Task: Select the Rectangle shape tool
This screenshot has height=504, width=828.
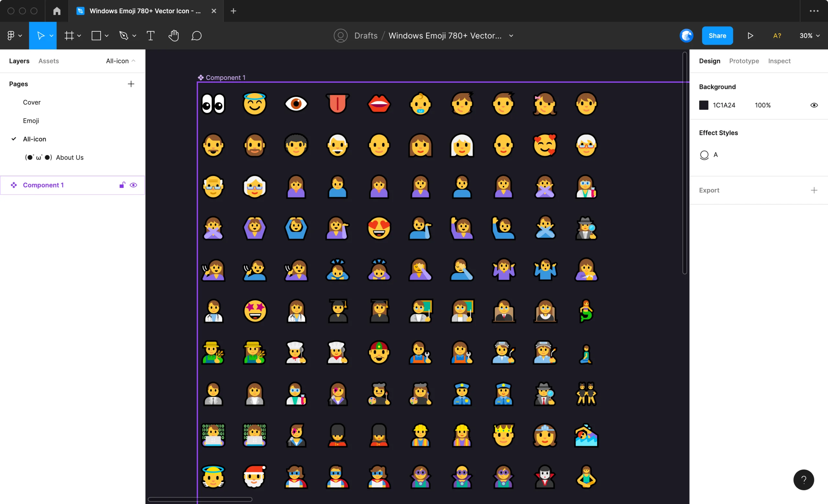Action: [96, 36]
